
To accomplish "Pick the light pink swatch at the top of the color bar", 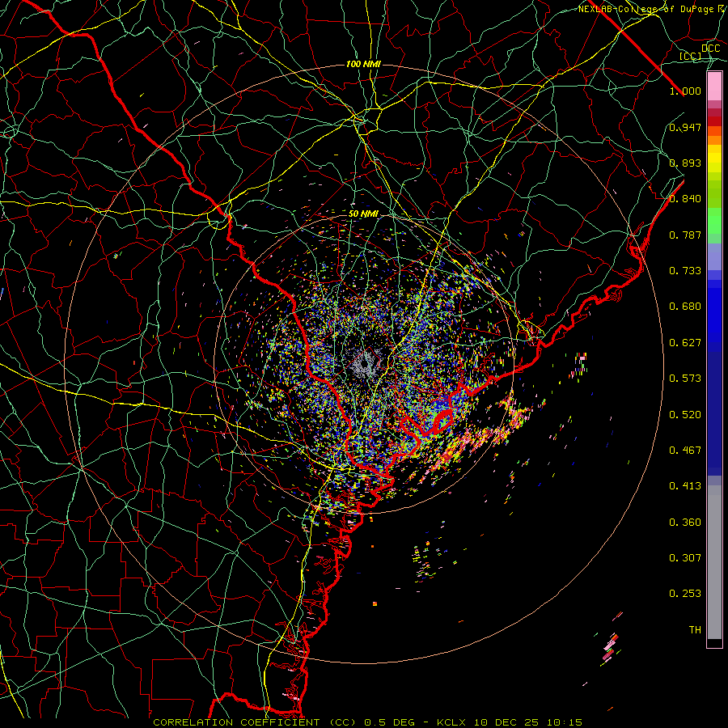I will pyautogui.click(x=714, y=86).
